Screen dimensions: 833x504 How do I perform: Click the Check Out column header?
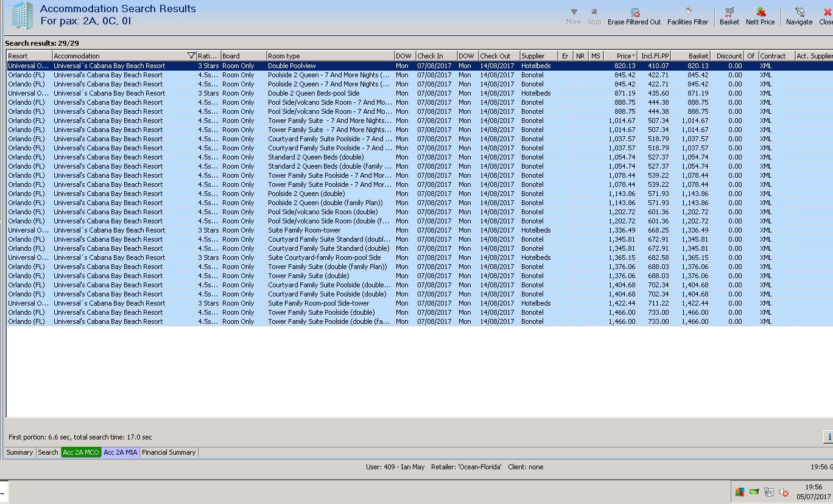498,56
